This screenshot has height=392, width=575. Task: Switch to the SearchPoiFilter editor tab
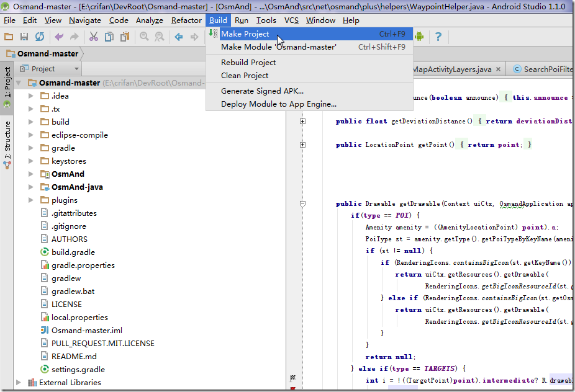coord(546,69)
